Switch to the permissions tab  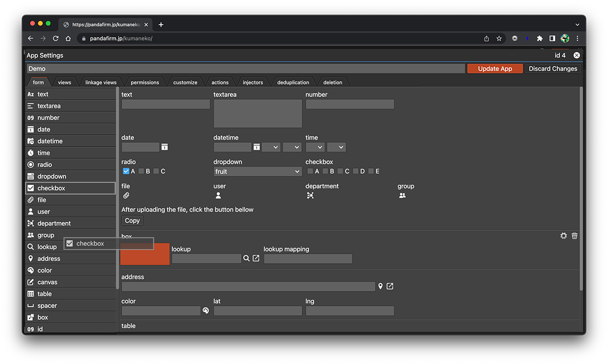pyautogui.click(x=145, y=83)
